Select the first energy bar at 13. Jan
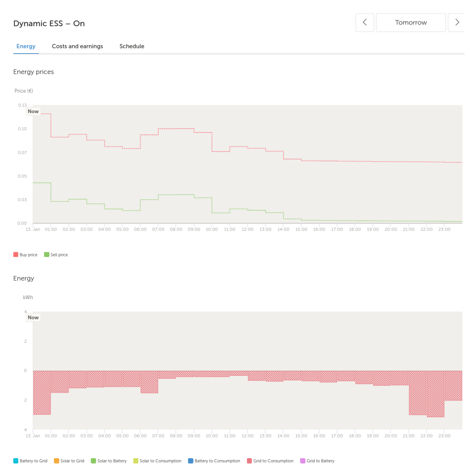465x476 pixels. tap(42, 393)
